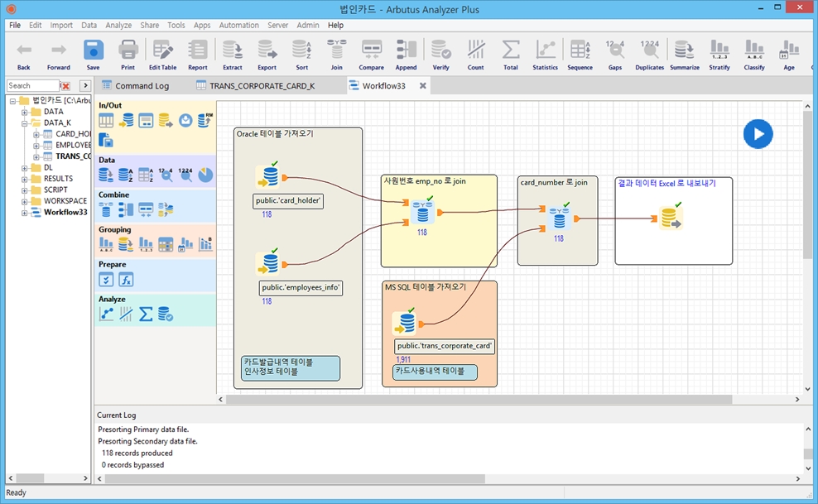Click the navigator Search field

32,85
